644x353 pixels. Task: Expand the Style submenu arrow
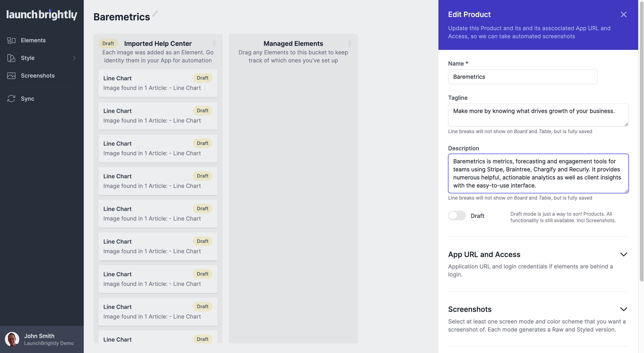[x=74, y=58]
